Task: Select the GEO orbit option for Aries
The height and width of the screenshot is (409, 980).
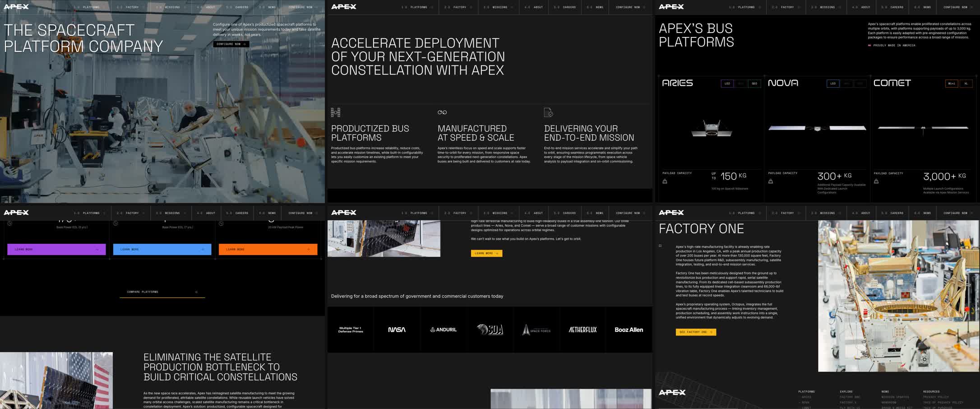Action: (x=754, y=84)
